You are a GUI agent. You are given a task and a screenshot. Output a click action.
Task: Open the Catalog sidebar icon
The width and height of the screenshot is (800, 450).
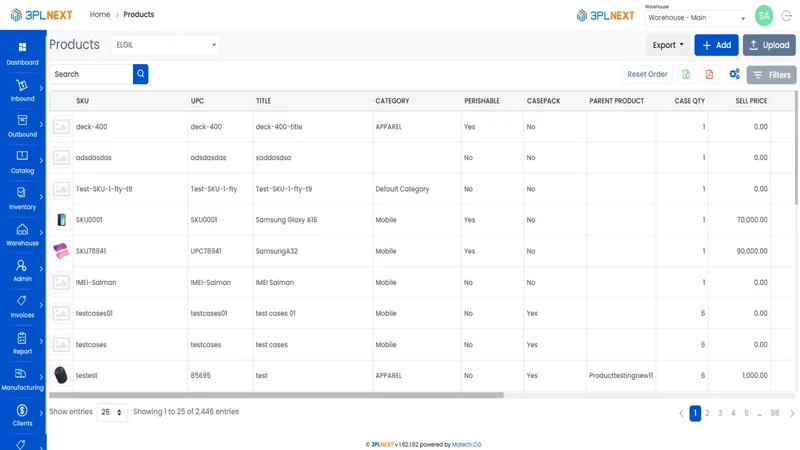click(x=22, y=156)
